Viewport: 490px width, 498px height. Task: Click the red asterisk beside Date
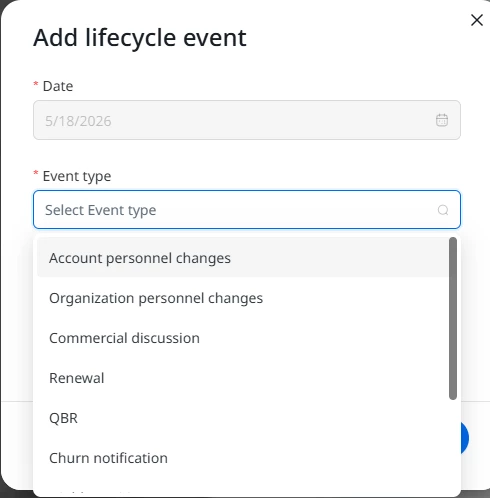pos(36,84)
